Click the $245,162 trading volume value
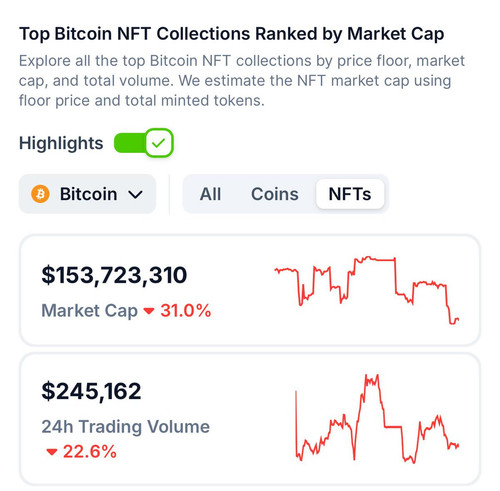 tap(91, 391)
